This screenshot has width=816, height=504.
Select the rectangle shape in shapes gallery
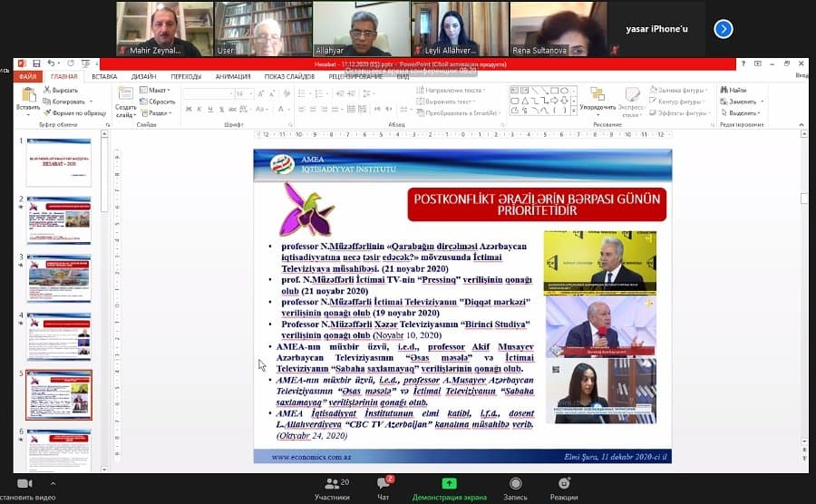coord(554,91)
